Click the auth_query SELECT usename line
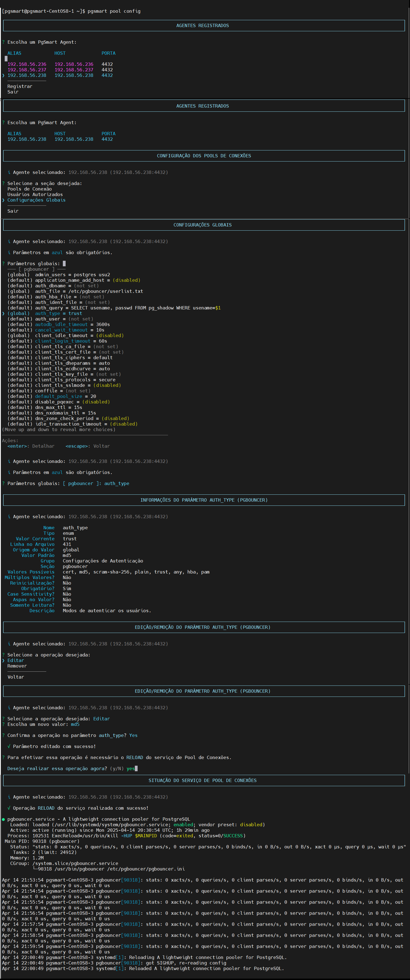This screenshot has width=410, height=980. 114,308
